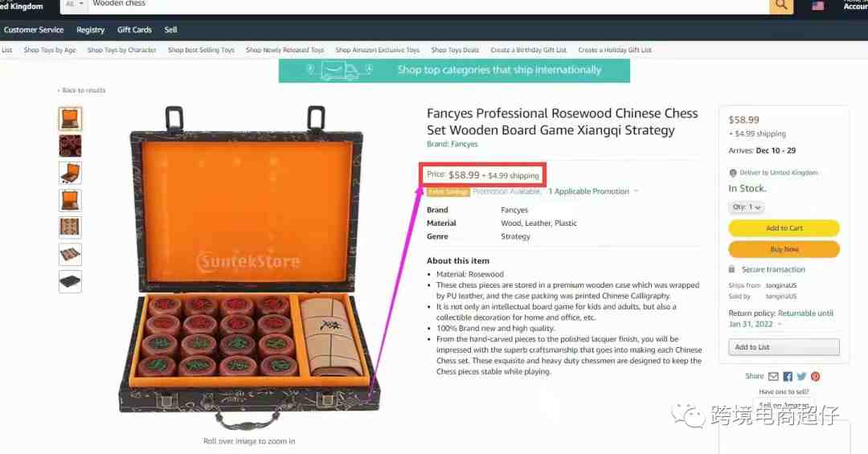Click the Add to List button
Image resolution: width=868 pixels, height=454 pixels.
pos(784,347)
